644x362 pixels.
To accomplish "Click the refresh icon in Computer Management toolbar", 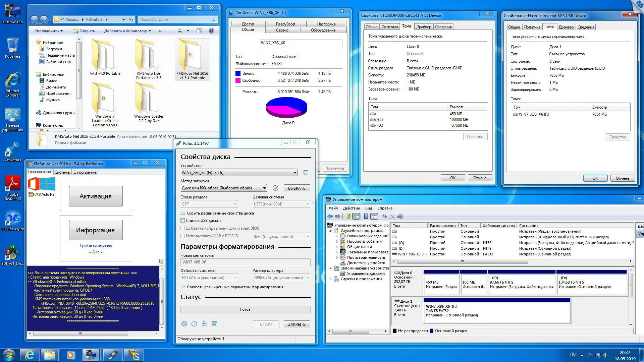I will click(x=384, y=217).
